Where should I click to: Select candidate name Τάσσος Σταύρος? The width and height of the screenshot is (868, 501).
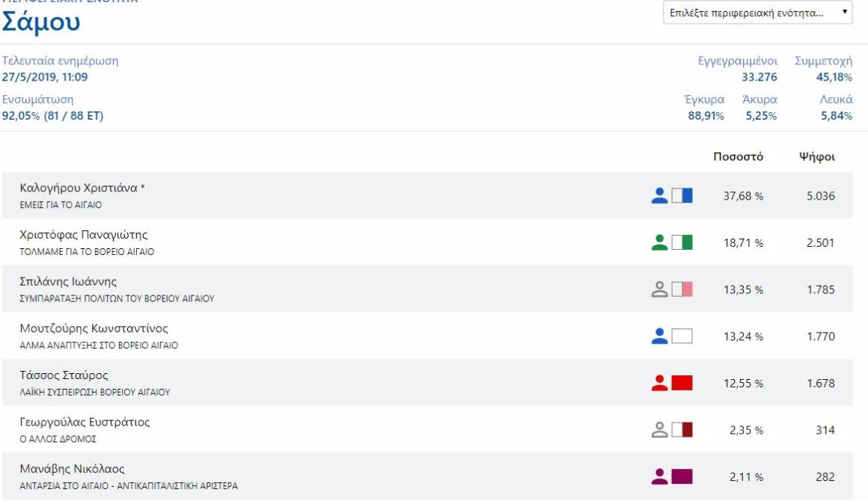coord(64,375)
